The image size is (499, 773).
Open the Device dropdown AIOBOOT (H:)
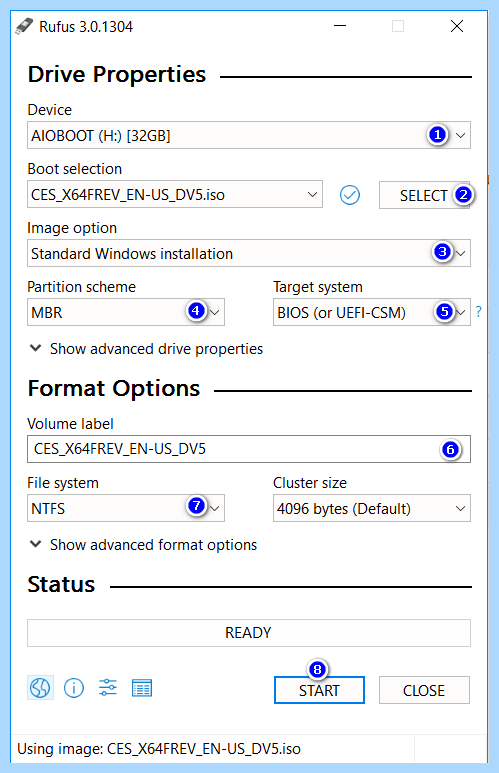pos(249,135)
